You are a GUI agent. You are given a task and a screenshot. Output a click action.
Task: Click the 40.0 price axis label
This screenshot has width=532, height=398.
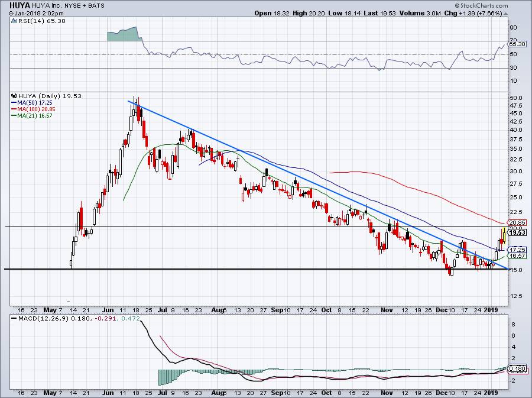coord(515,130)
